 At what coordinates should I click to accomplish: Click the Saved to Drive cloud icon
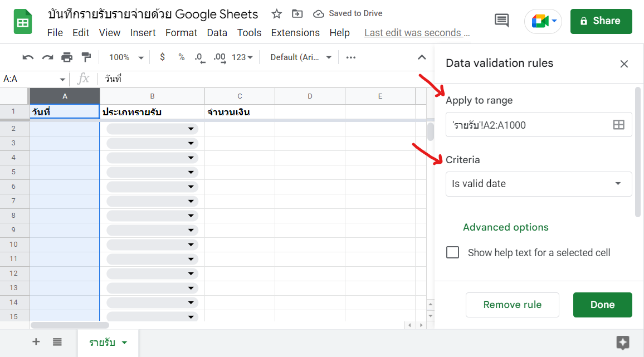coord(318,14)
